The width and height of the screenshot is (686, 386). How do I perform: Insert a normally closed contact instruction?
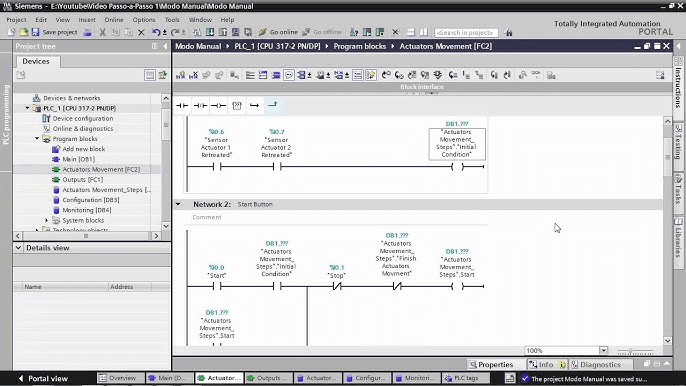(200, 105)
